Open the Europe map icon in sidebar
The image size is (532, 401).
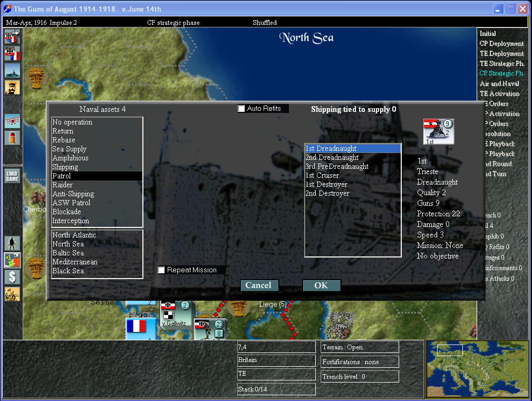pyautogui.click(x=13, y=260)
